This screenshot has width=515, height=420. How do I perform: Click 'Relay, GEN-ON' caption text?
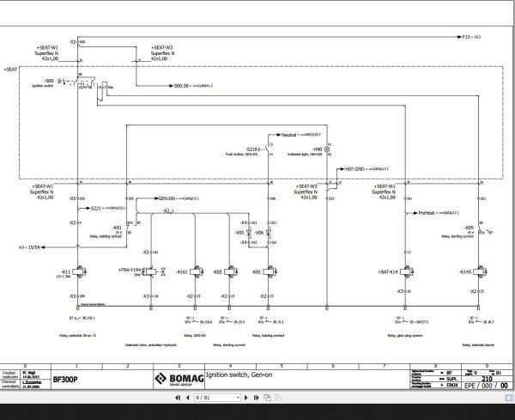(x=195, y=336)
